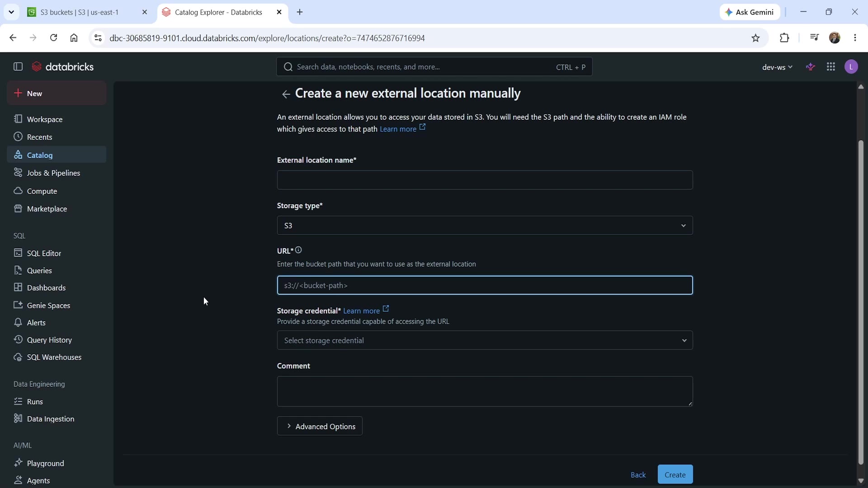Click the scrollbar up arrow

[x=861, y=87]
